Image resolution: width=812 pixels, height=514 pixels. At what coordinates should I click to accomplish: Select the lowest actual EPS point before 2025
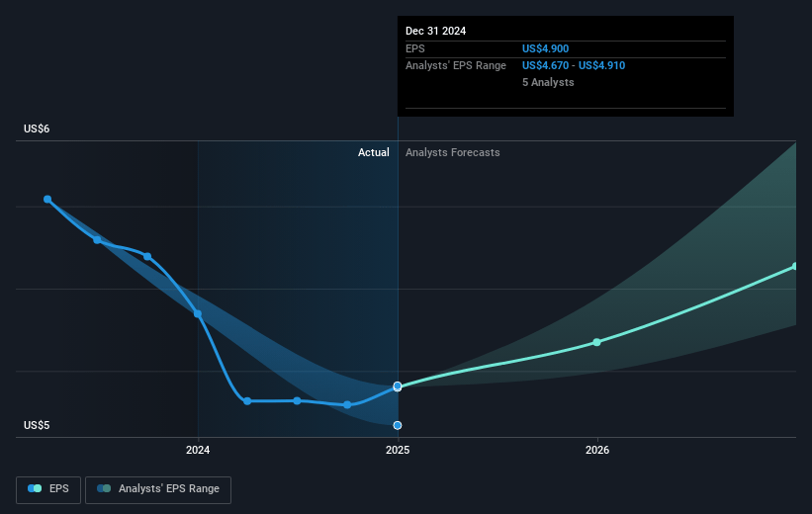(347, 405)
